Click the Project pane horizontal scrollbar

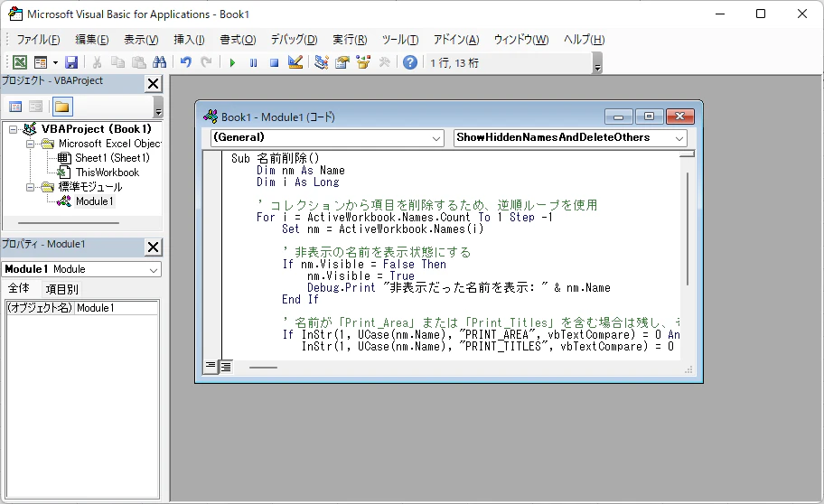click(x=69, y=223)
